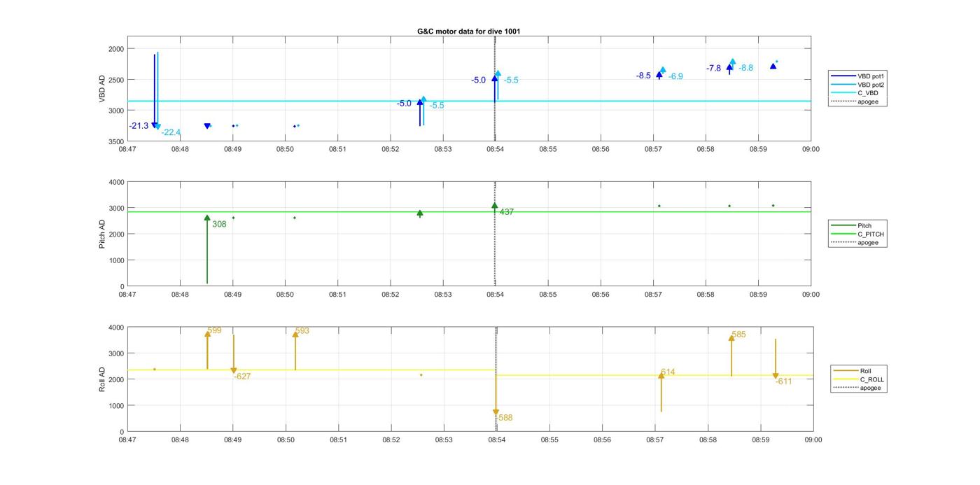Click the "308" pitch data label

pos(219,225)
